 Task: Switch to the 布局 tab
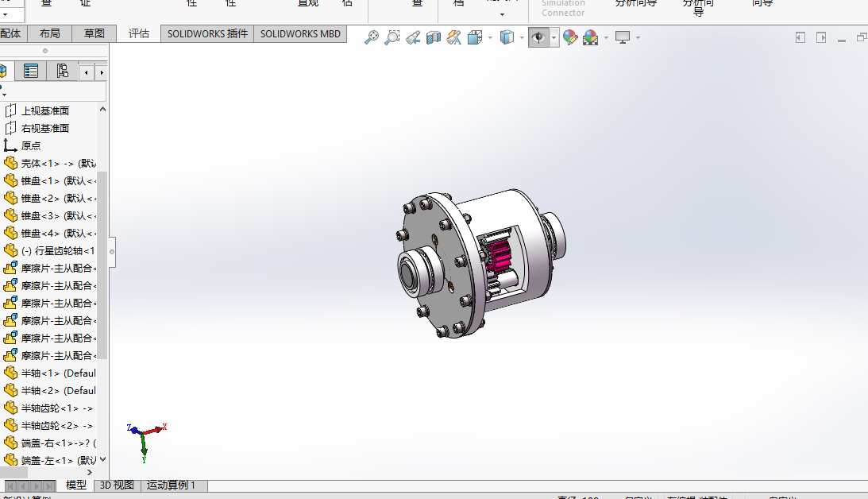(50, 34)
